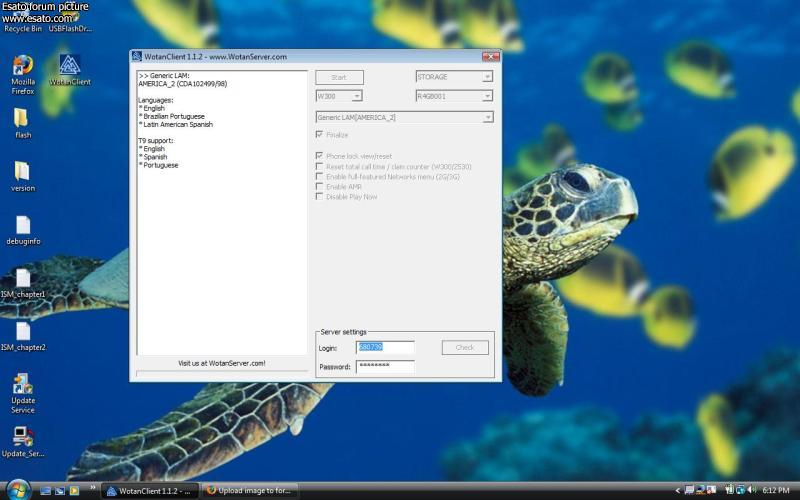Viewport: 800px width, 500px height.
Task: Click the progress bar below the log
Action: pos(222,373)
